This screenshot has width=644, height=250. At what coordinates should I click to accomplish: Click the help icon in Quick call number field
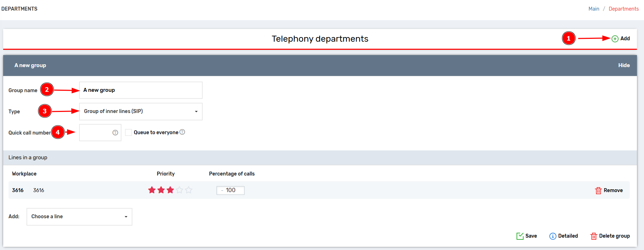(115, 133)
